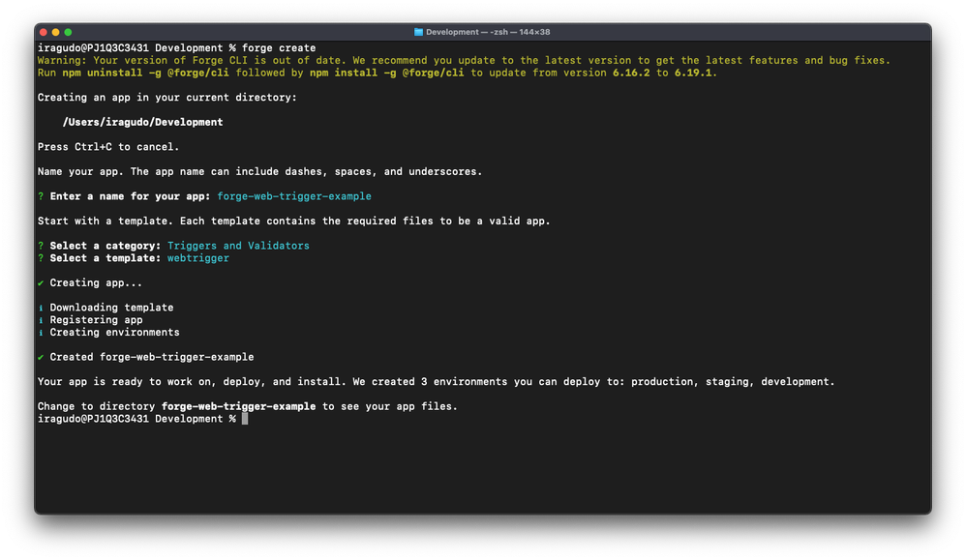The height and width of the screenshot is (560, 966).
Task: Click the info icon beside 'Downloading template'
Action: [41, 308]
